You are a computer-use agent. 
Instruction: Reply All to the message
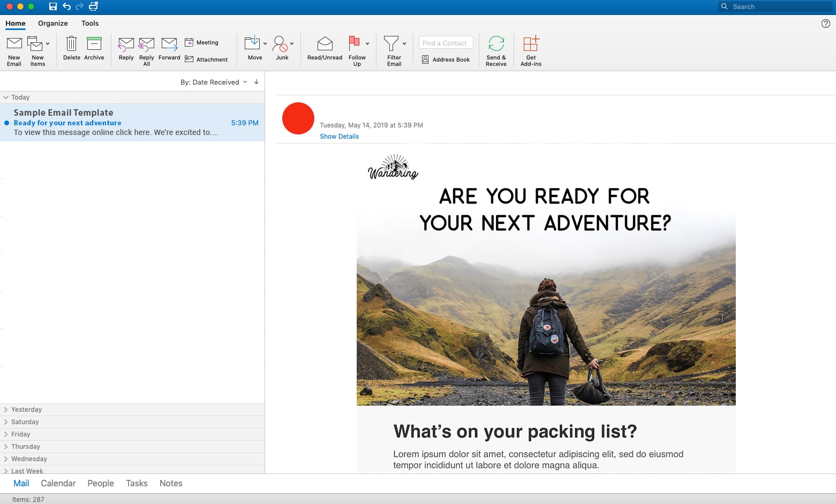(146, 50)
